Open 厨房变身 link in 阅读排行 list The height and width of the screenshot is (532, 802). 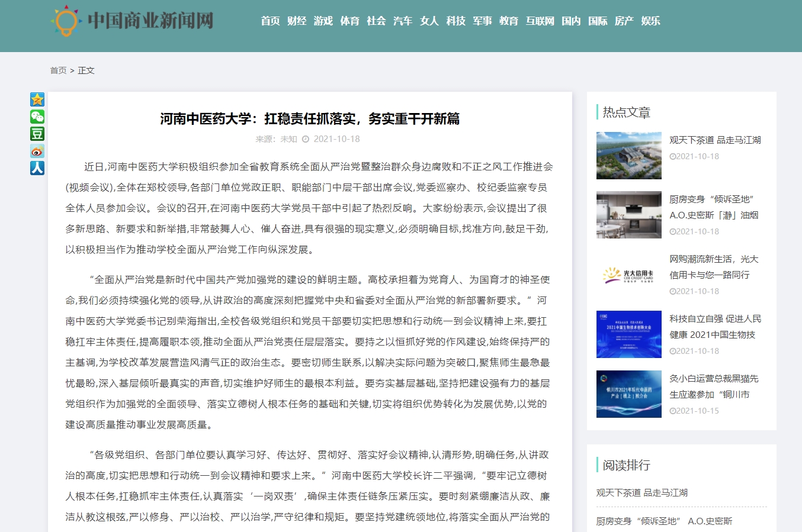(x=664, y=521)
